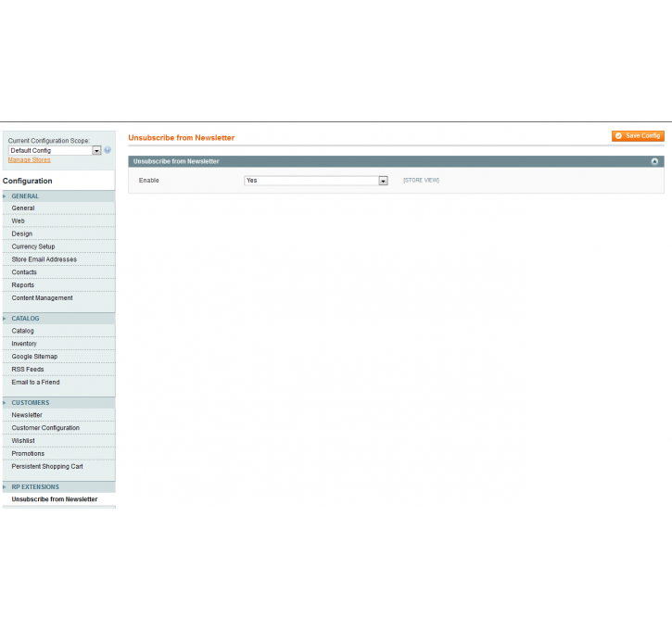This screenshot has width=672, height=630.
Task: Open Current Configuration Scope dropdown
Action: pyautogui.click(x=55, y=150)
